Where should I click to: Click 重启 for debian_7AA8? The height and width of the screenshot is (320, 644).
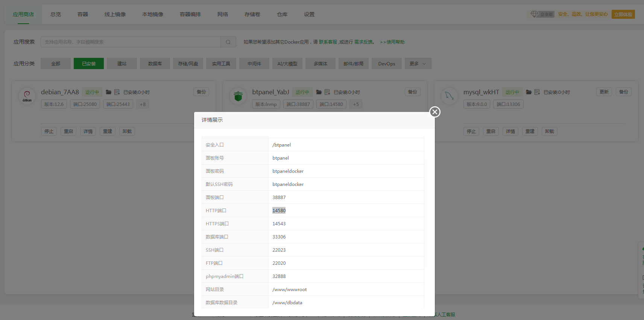click(x=68, y=131)
